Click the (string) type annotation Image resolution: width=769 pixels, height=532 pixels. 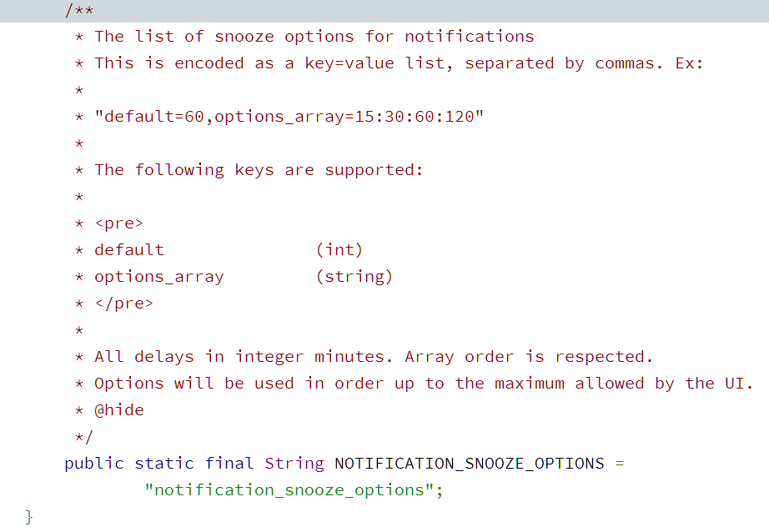tap(354, 277)
